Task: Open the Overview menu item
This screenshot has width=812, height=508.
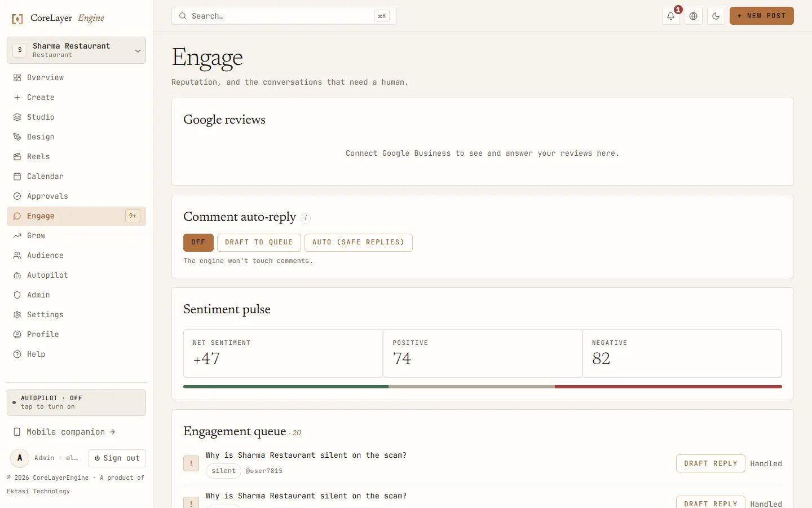Action: (76, 78)
